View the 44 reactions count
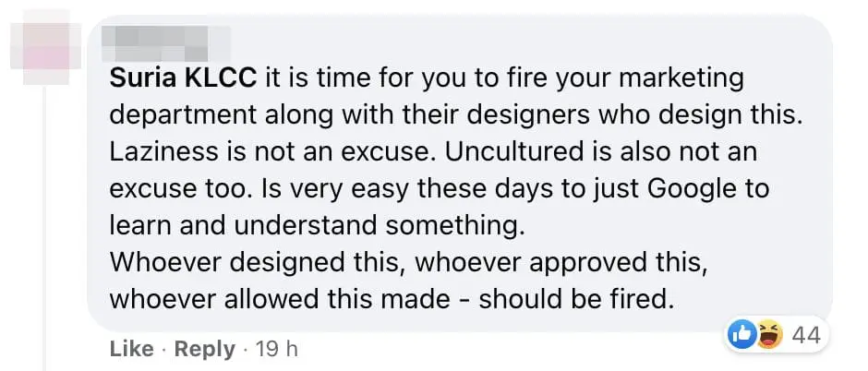The width and height of the screenshot is (868, 371). (806, 334)
